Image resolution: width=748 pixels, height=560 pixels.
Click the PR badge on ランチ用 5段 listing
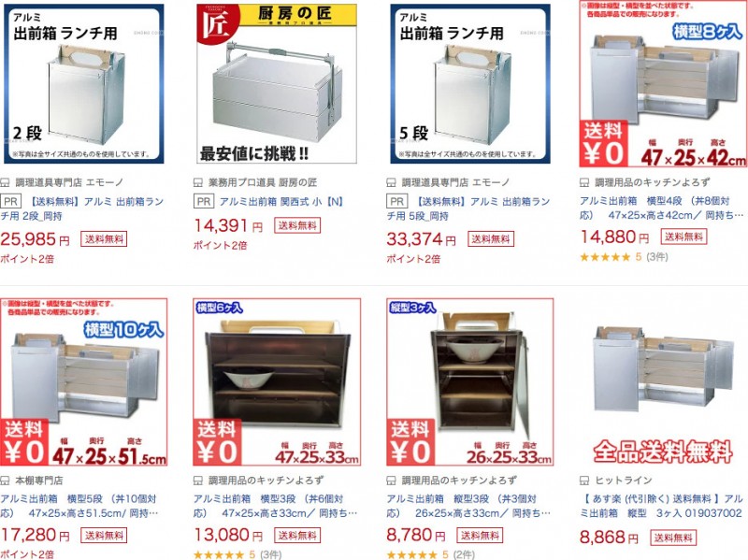(396, 202)
